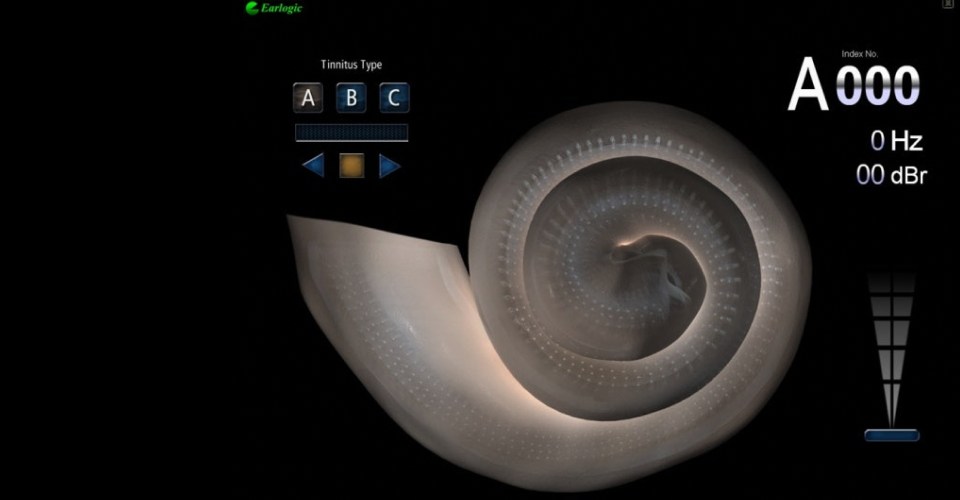Click the 0 Hz frequency readout
The height and width of the screenshot is (500, 960).
pyautogui.click(x=896, y=140)
